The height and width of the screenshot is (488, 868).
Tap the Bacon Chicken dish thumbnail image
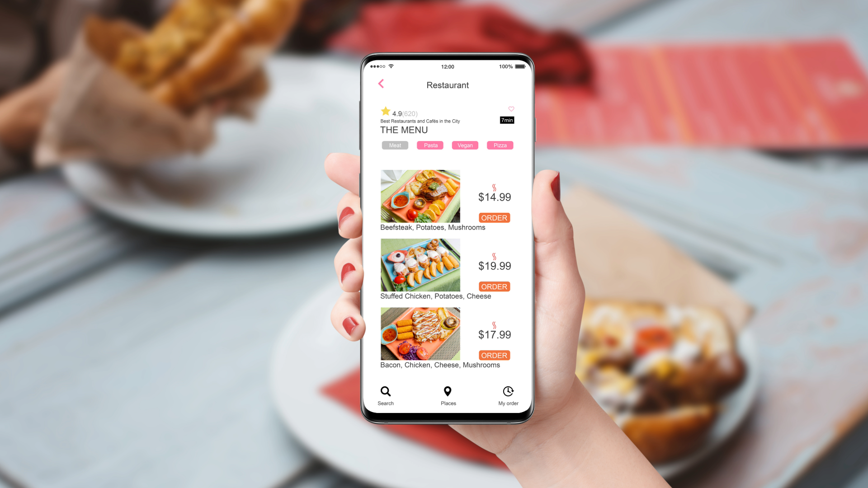(x=420, y=333)
